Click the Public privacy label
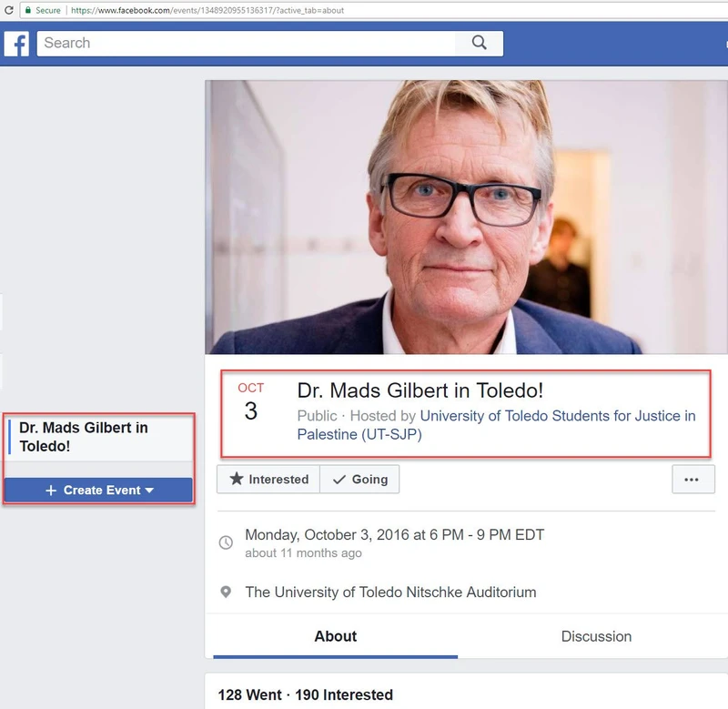 pos(317,416)
